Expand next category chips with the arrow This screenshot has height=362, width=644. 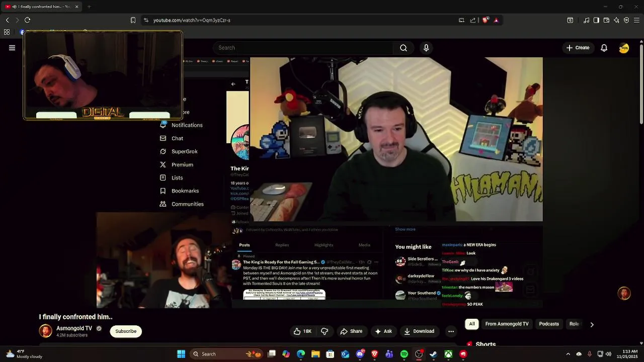coord(592,324)
